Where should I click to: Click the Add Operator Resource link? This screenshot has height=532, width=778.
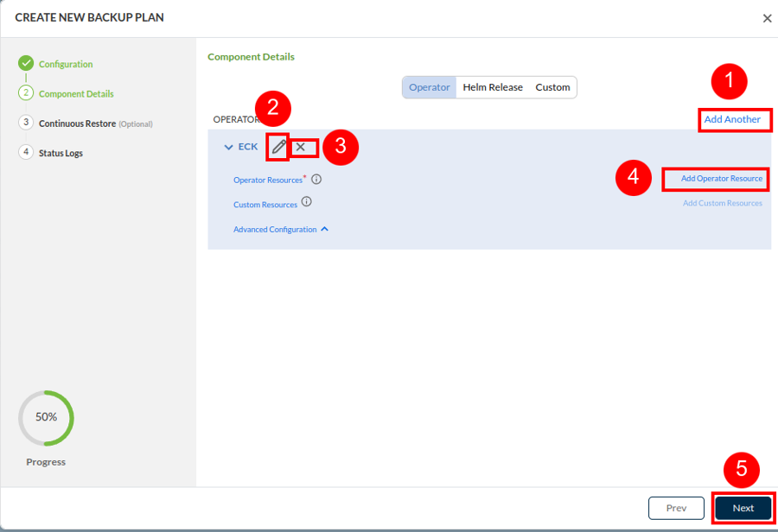pos(722,179)
